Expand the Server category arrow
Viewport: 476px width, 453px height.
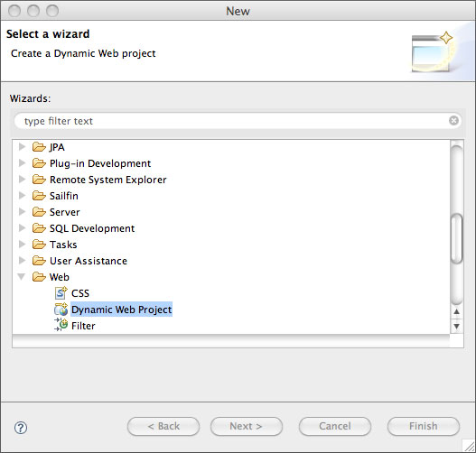pyautogui.click(x=22, y=211)
